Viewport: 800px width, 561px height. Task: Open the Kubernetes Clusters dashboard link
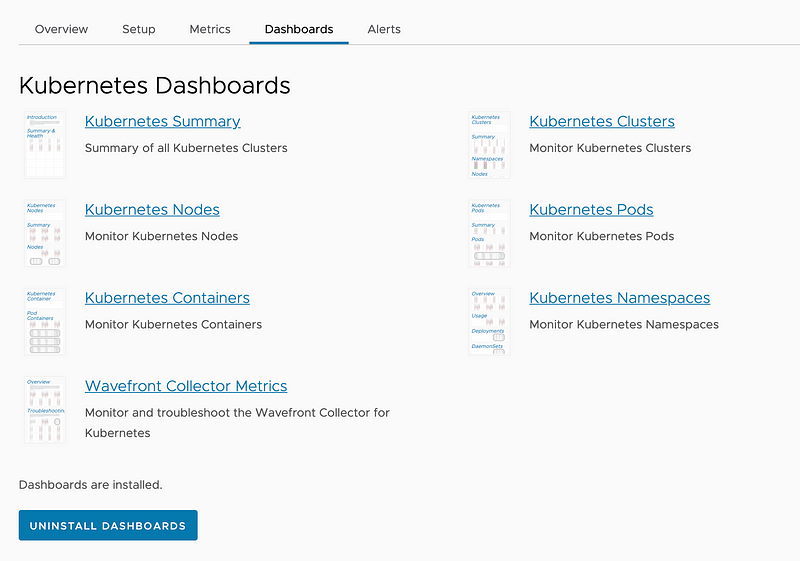tap(602, 121)
